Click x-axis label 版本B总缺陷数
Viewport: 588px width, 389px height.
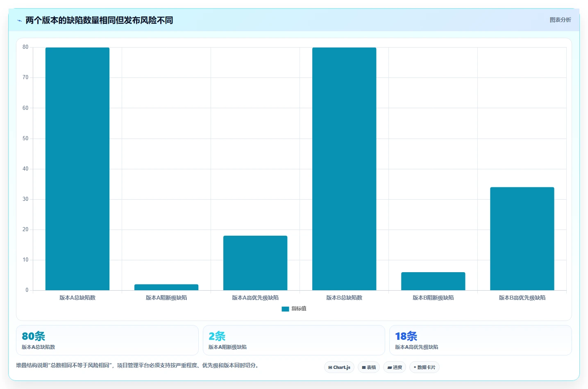pos(344,298)
